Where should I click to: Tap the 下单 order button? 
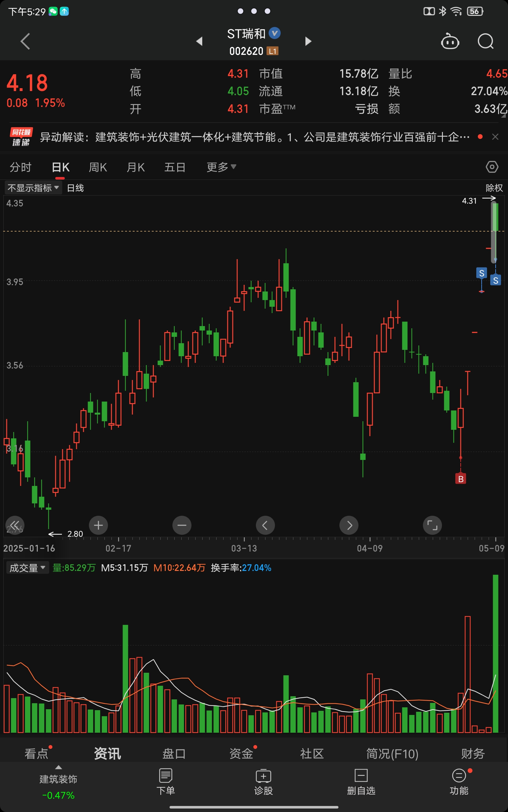point(166,782)
